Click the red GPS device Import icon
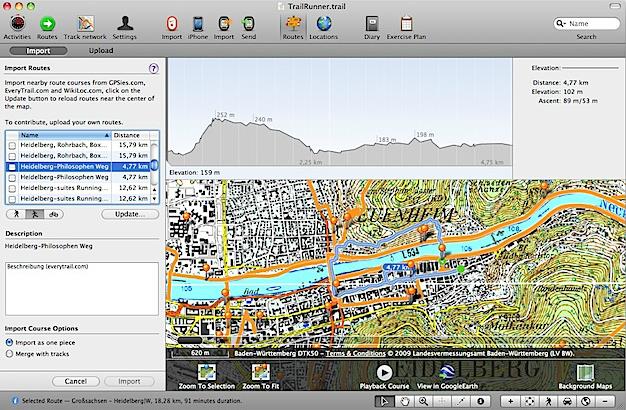The width and height of the screenshot is (626, 410). (172, 24)
